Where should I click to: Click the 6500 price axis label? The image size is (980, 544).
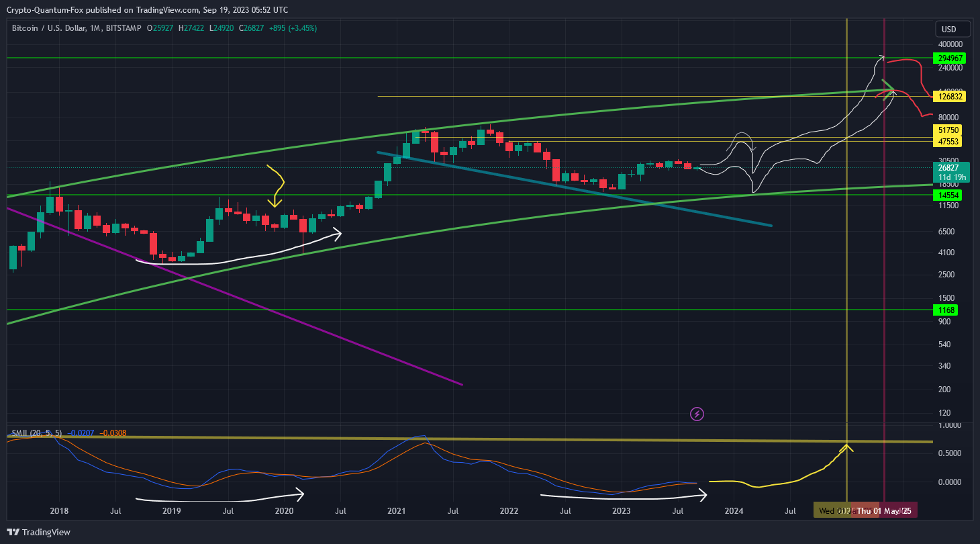point(946,231)
